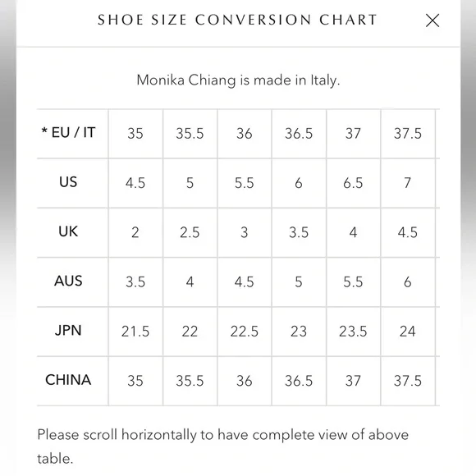Select the AUS row label

tap(68, 281)
